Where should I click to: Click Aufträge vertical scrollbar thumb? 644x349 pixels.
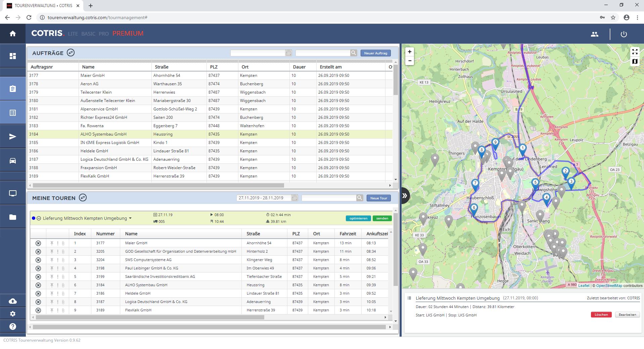[396, 80]
